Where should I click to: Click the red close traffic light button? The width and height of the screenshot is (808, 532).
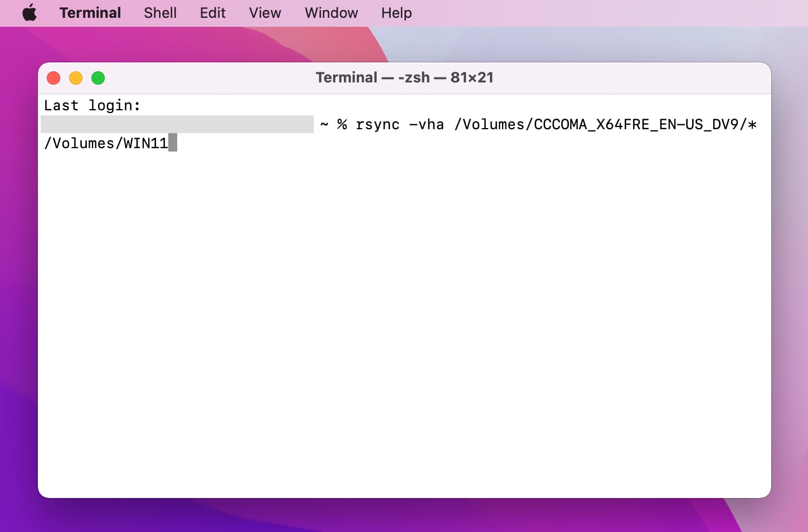[53, 78]
